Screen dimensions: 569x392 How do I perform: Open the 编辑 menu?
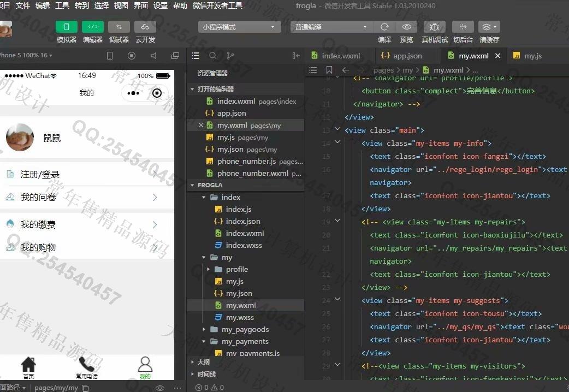[x=43, y=5]
